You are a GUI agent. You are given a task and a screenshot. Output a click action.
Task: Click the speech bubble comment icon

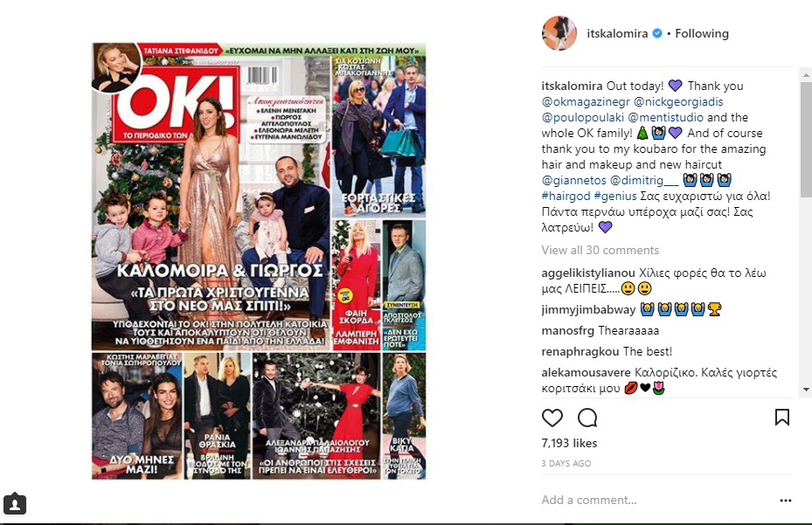point(587,418)
